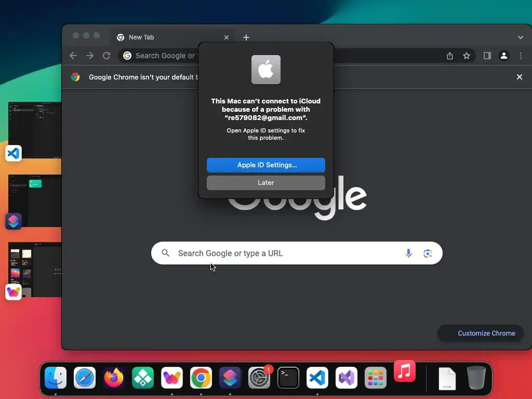Click Customize Chrome button
Viewport: 532px width, 399px height.
(x=481, y=333)
